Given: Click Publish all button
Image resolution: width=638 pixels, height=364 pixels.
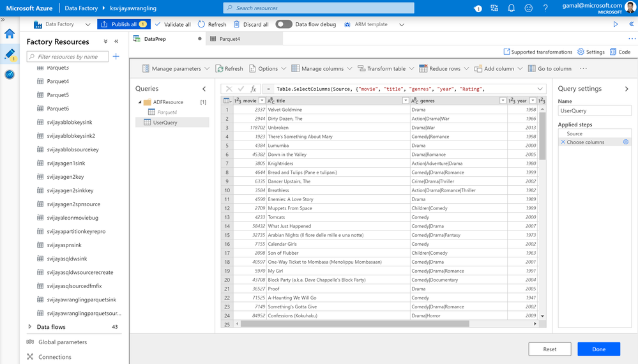Looking at the screenshot, I should pos(124,24).
